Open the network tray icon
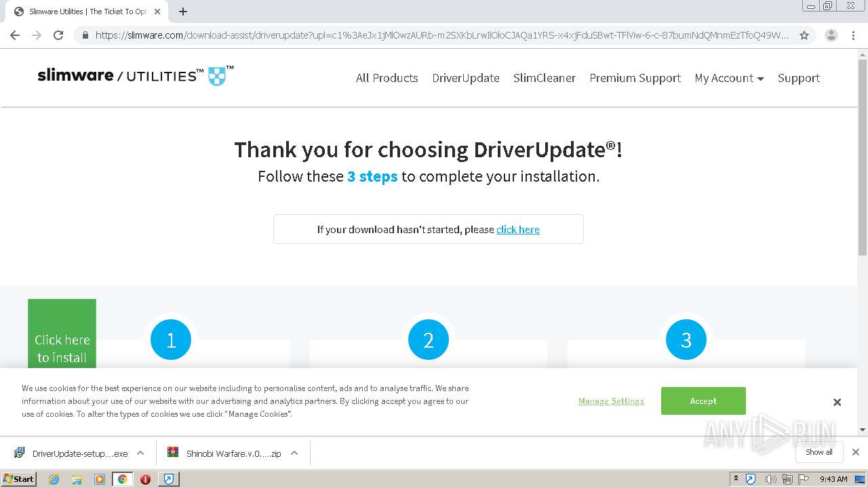 click(x=787, y=479)
